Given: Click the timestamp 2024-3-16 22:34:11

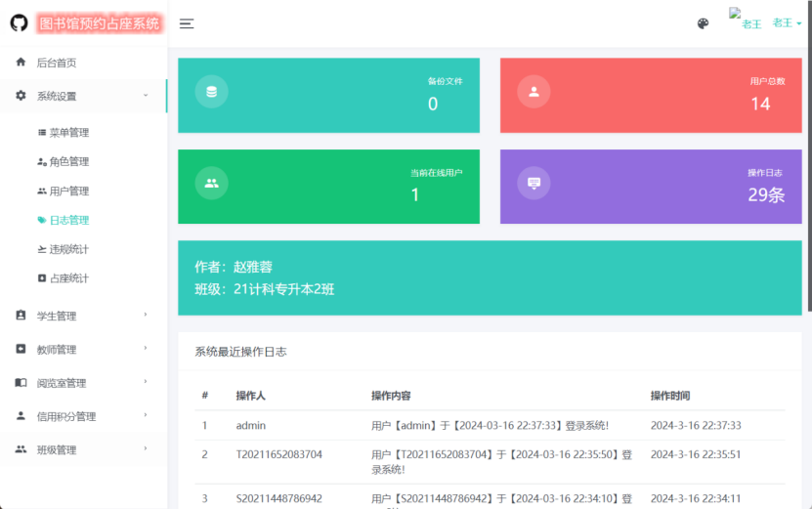Looking at the screenshot, I should (x=696, y=498).
